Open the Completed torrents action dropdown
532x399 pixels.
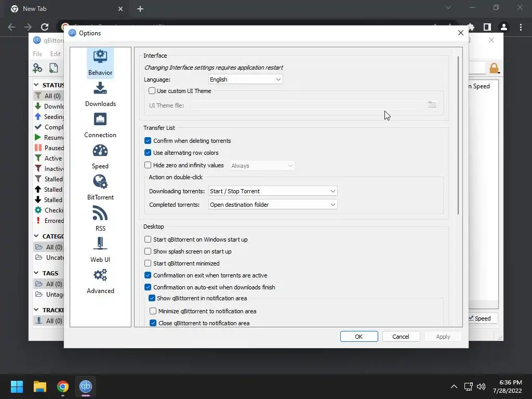point(273,205)
